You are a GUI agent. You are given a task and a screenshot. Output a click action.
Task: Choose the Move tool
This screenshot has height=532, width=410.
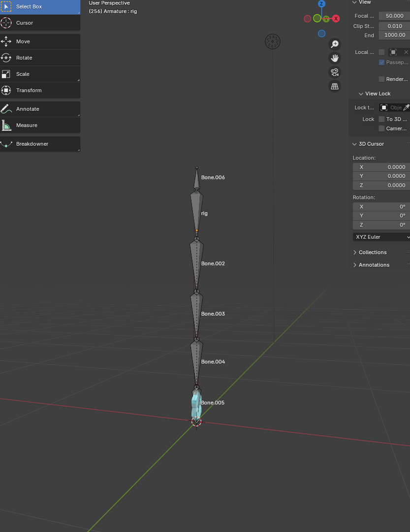click(x=40, y=41)
